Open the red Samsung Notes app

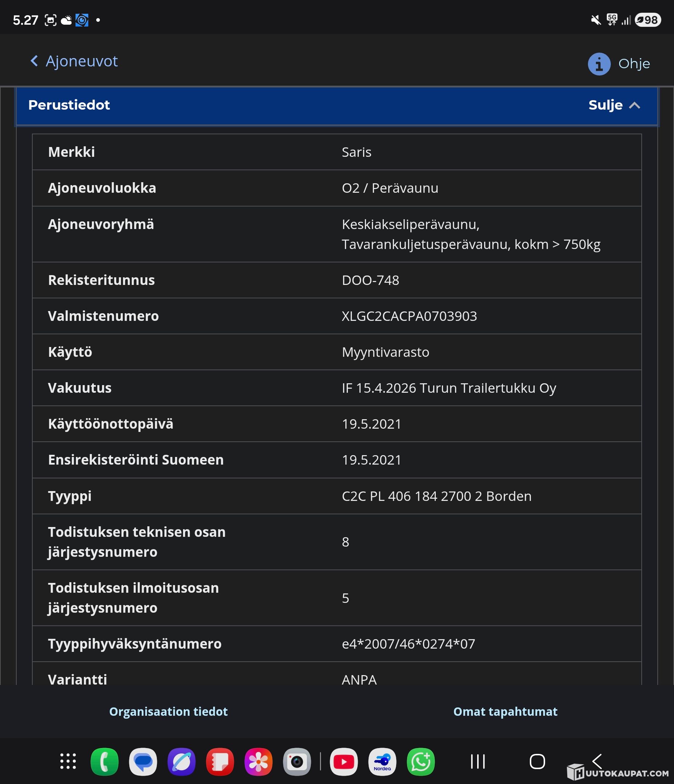[220, 761]
